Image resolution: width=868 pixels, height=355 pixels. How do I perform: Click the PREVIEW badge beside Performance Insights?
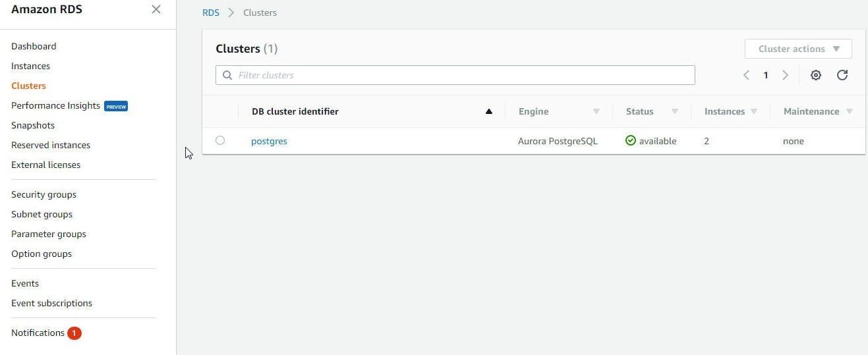coord(116,106)
